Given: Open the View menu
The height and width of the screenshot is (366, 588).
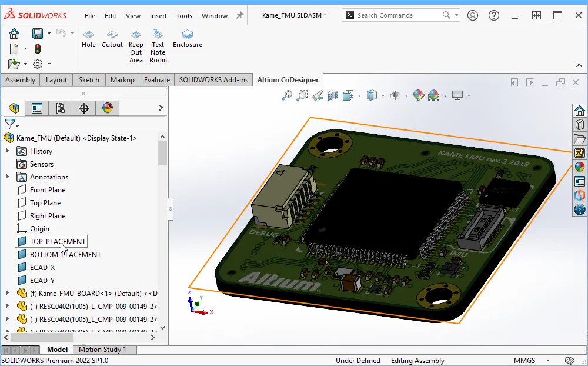Looking at the screenshot, I should pyautogui.click(x=133, y=16).
